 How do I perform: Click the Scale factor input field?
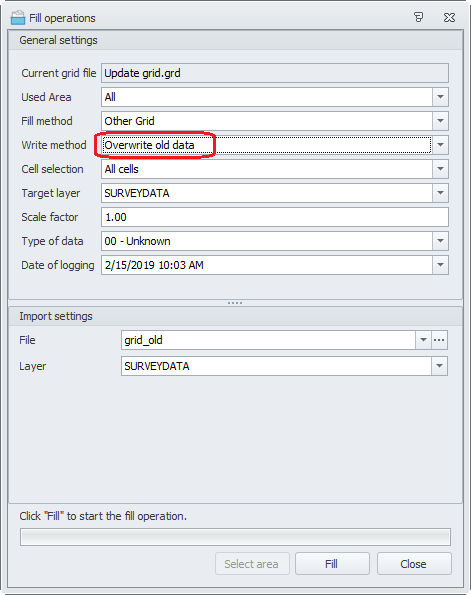(275, 217)
